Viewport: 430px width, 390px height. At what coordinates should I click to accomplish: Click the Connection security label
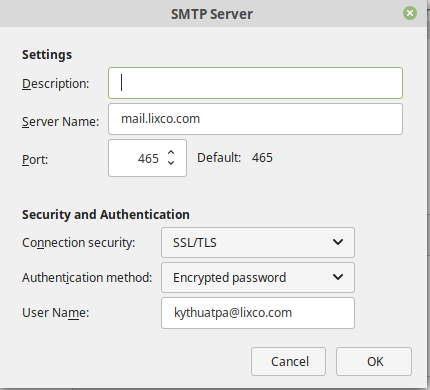click(x=79, y=243)
